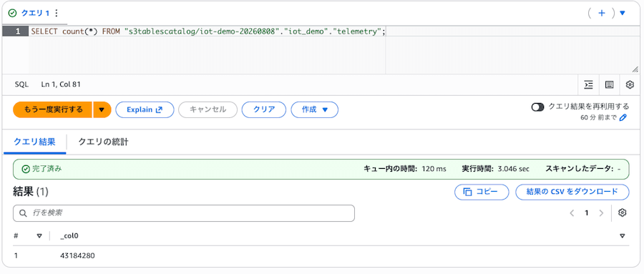Add a new query tab with plus icon
Viewport: 644px width, 274px height.
(602, 13)
